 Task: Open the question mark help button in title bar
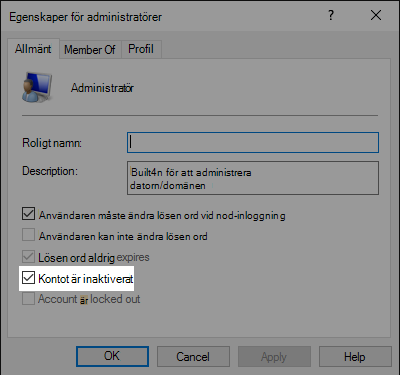click(x=330, y=15)
